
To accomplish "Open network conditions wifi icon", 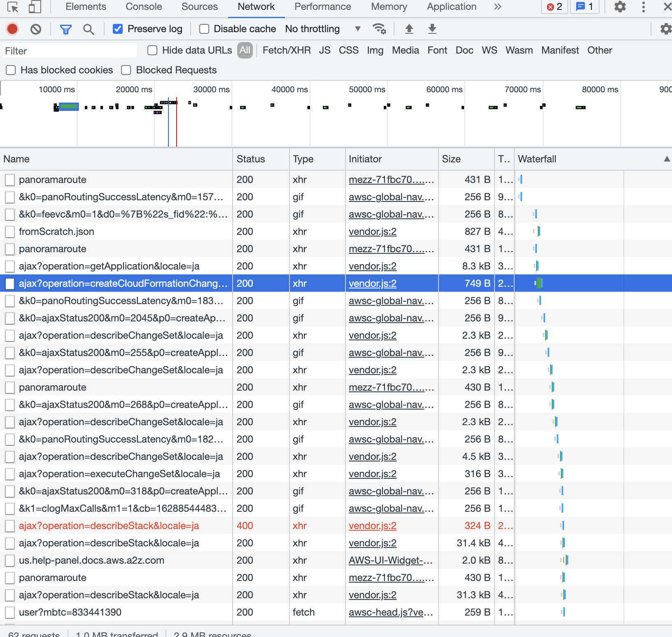I will 379,29.
